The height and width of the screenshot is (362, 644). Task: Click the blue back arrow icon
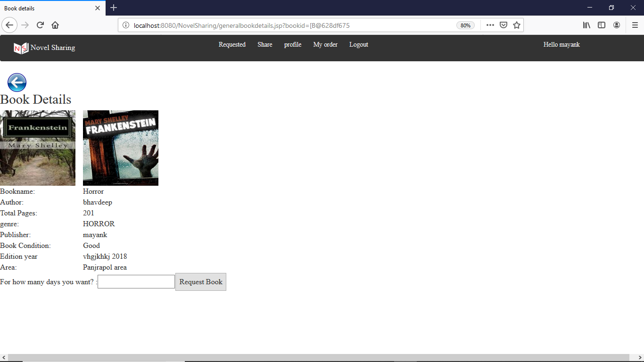pos(17,82)
